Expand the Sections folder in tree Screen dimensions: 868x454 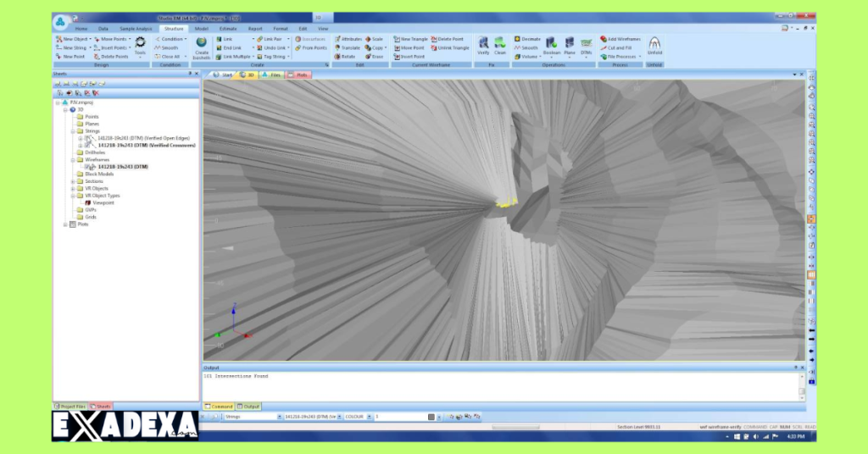(x=74, y=181)
